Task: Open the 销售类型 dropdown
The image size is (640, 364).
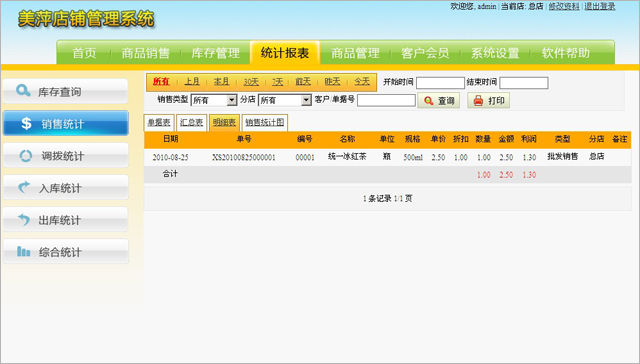Action: [x=214, y=100]
